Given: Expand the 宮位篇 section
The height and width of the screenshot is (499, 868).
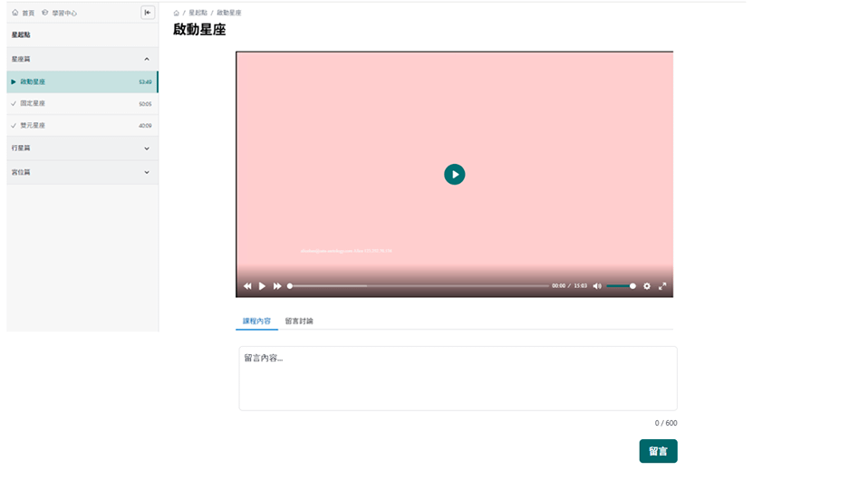Looking at the screenshot, I should [x=147, y=172].
